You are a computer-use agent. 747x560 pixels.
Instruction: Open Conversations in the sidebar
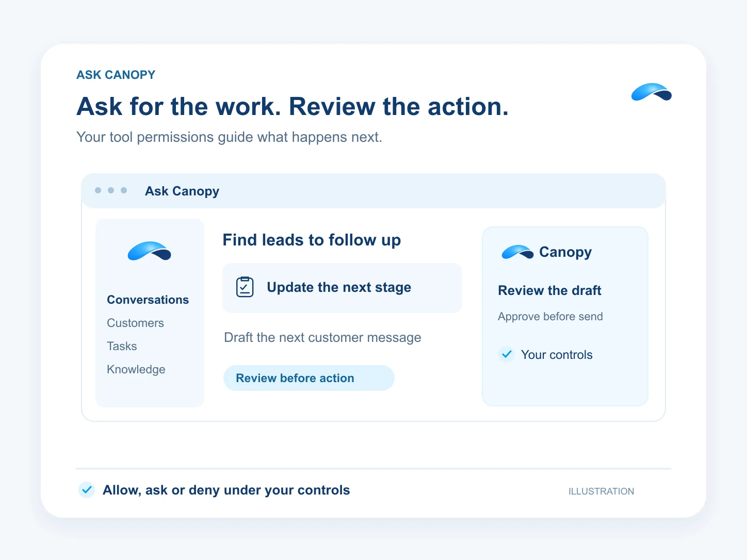click(x=148, y=300)
